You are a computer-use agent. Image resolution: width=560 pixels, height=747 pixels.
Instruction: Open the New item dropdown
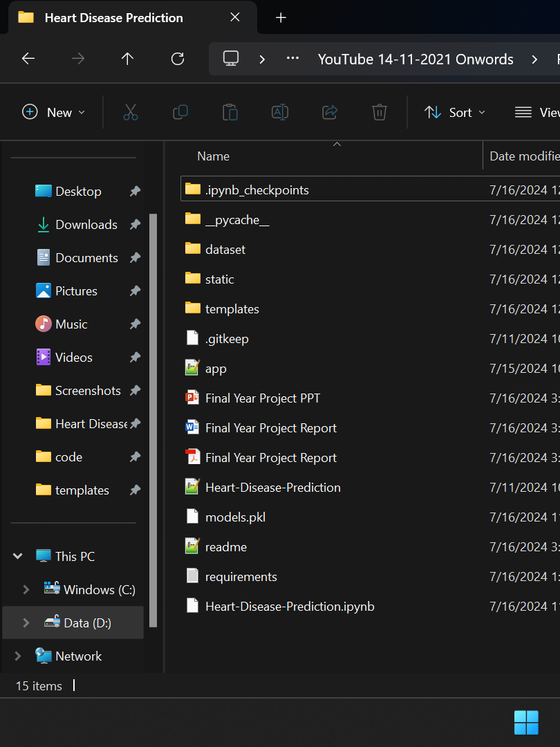54,113
